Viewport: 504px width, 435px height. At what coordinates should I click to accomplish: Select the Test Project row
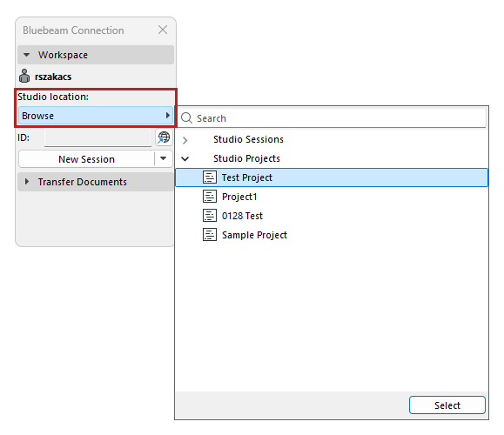pyautogui.click(x=332, y=177)
